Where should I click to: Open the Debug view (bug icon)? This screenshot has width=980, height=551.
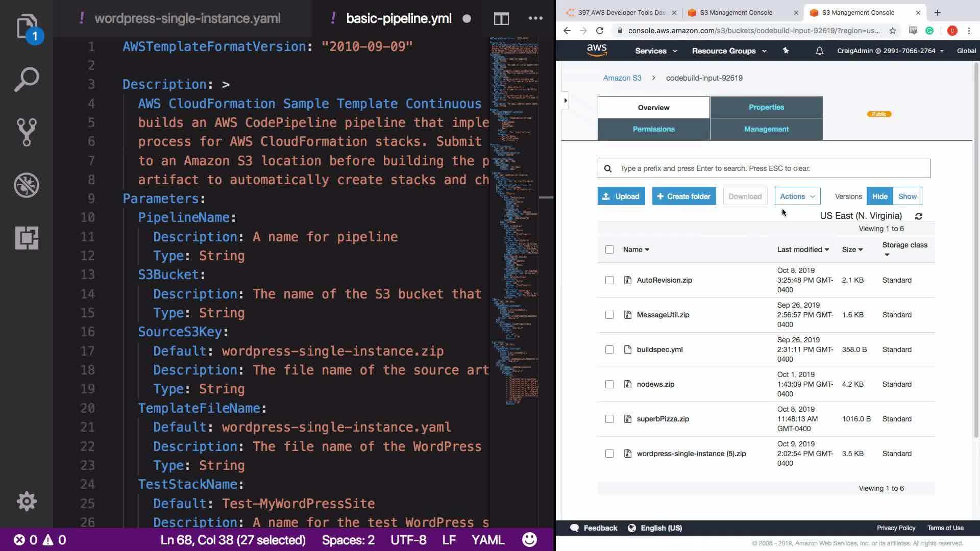27,185
